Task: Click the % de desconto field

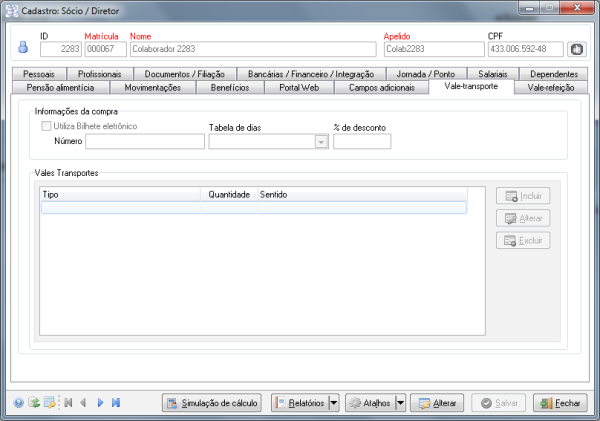Action: coord(362,142)
